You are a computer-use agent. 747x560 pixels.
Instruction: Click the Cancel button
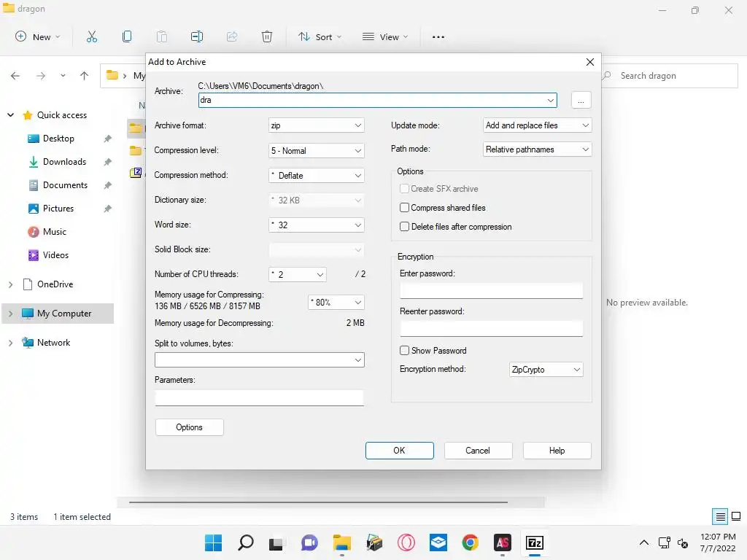(478, 451)
